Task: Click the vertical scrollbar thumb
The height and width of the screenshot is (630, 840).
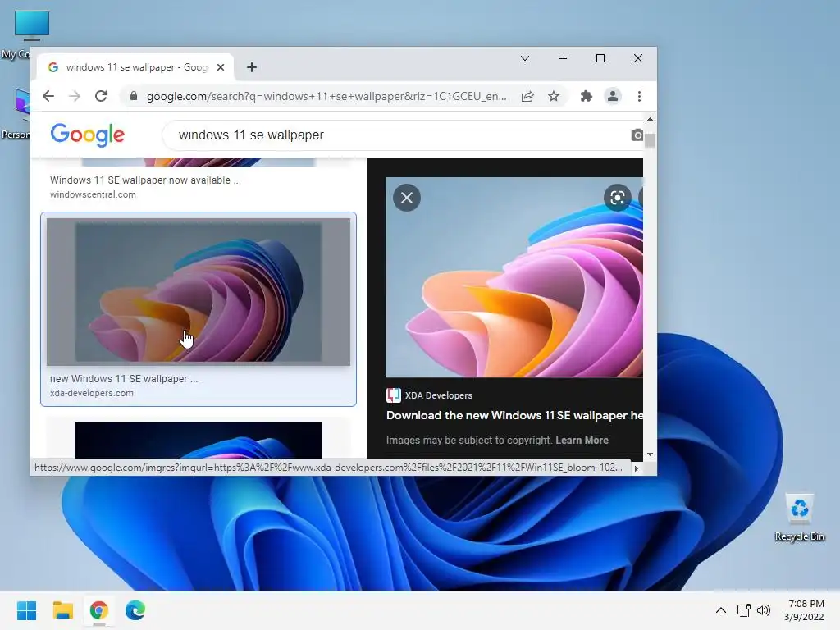Action: (x=650, y=140)
